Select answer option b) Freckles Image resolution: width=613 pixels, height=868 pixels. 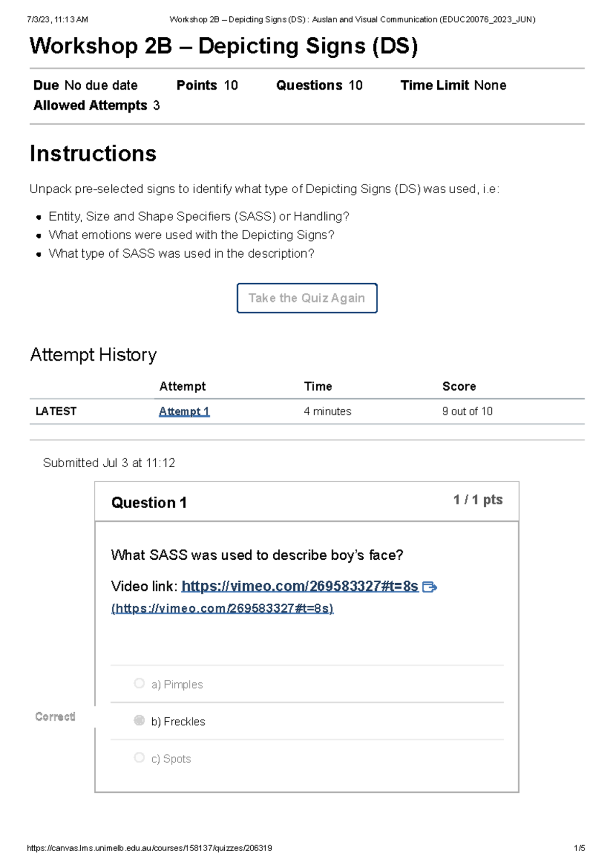click(178, 721)
